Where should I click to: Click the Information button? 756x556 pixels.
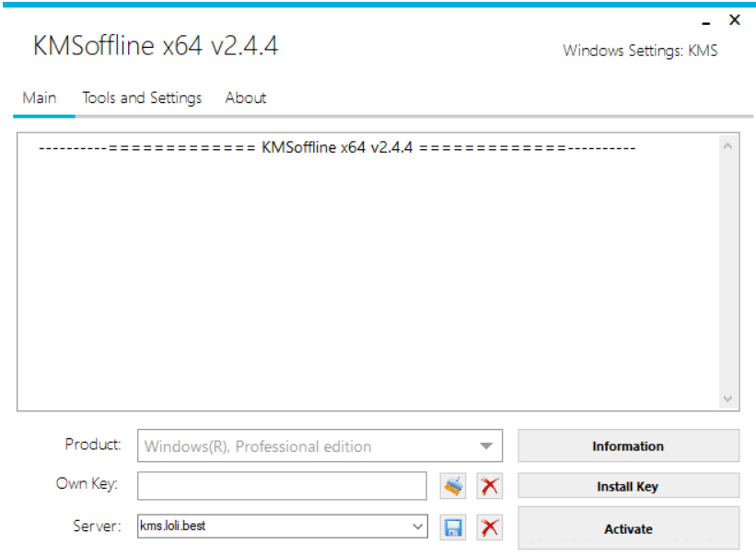point(628,446)
